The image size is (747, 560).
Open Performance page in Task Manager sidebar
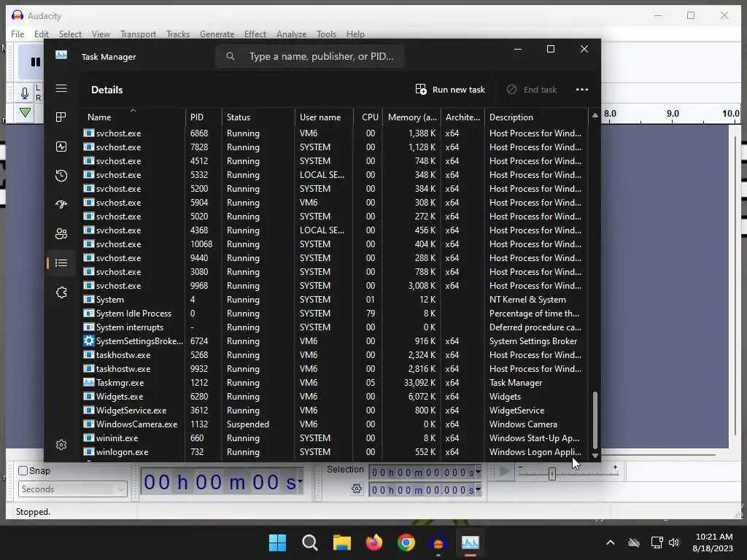(61, 146)
